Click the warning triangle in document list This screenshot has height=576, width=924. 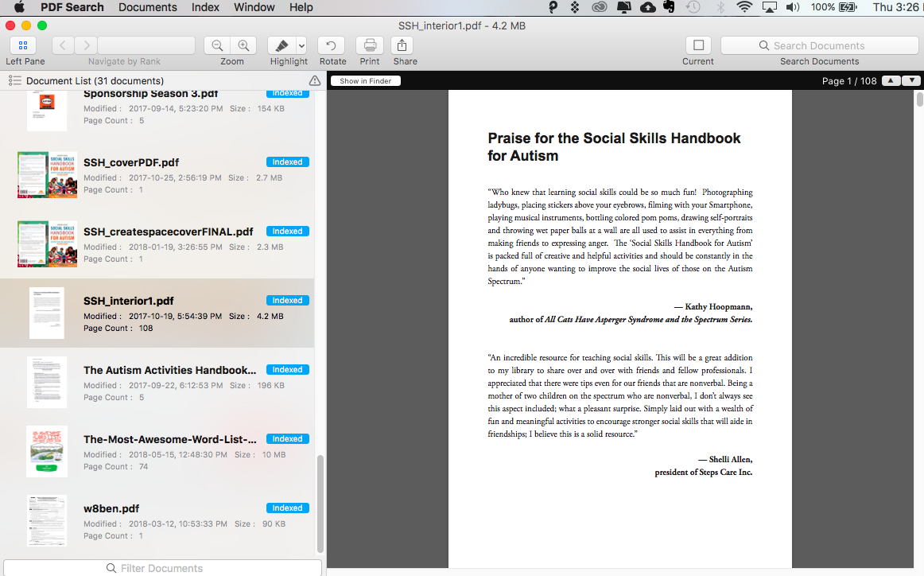[315, 81]
